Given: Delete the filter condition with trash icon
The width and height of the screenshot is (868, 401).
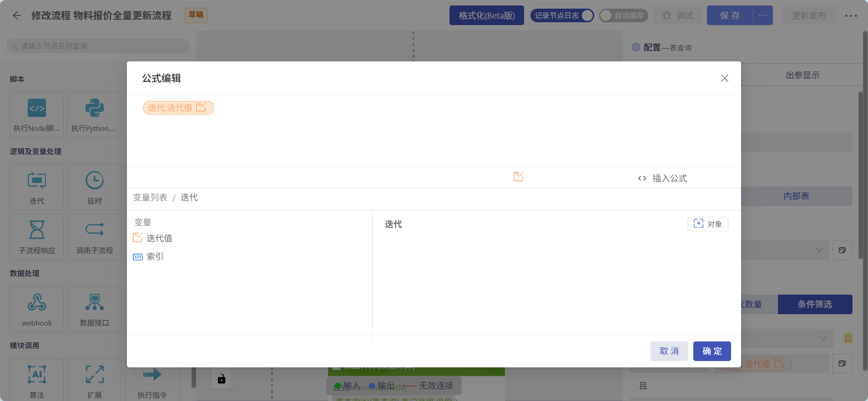Looking at the screenshot, I should 848,338.
